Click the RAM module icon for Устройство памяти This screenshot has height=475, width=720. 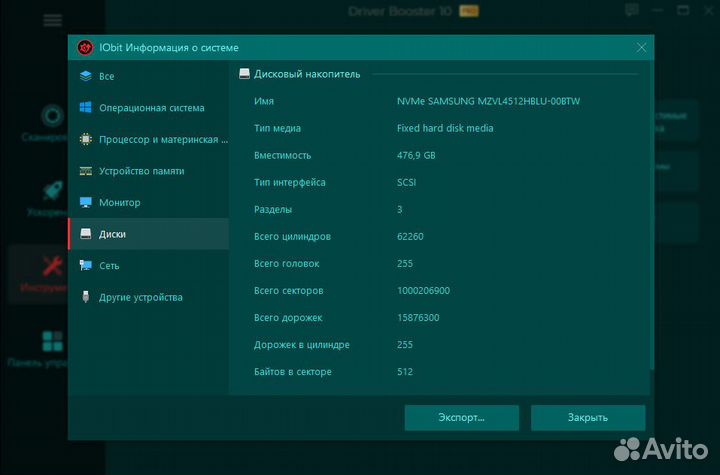click(85, 171)
